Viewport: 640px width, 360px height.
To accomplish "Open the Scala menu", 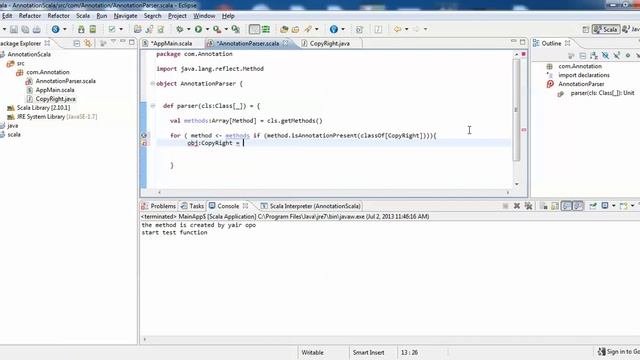I will tap(83, 16).
